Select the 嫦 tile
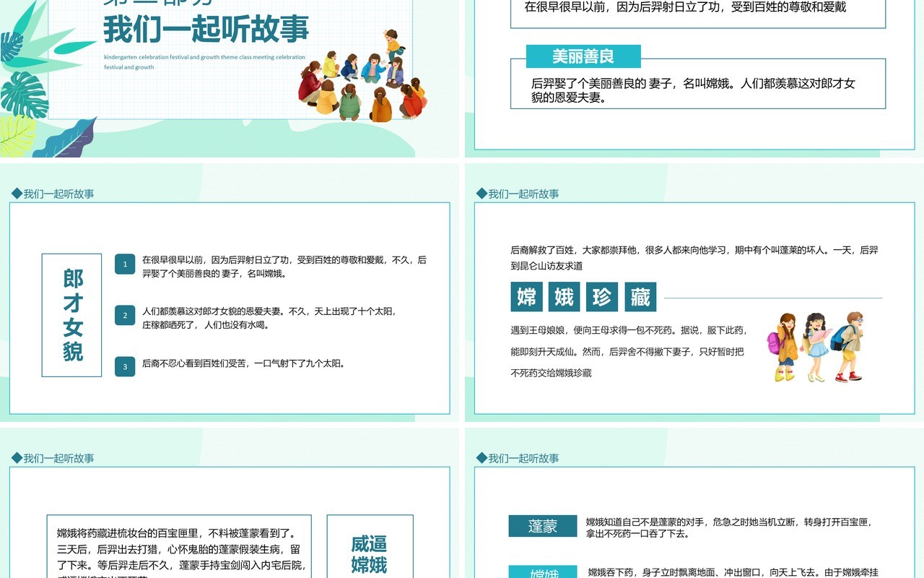 click(x=526, y=297)
